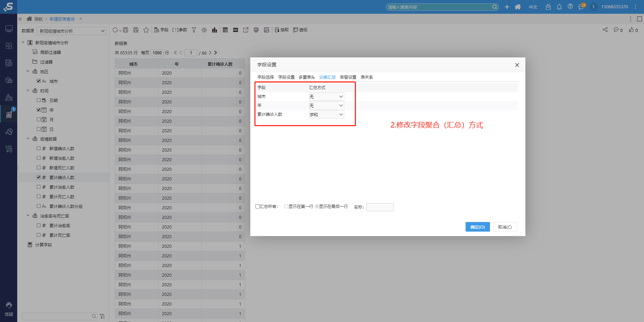Click the save icon in the toolbar
Image resolution: width=644 pixels, height=322 pixels.
[x=125, y=30]
